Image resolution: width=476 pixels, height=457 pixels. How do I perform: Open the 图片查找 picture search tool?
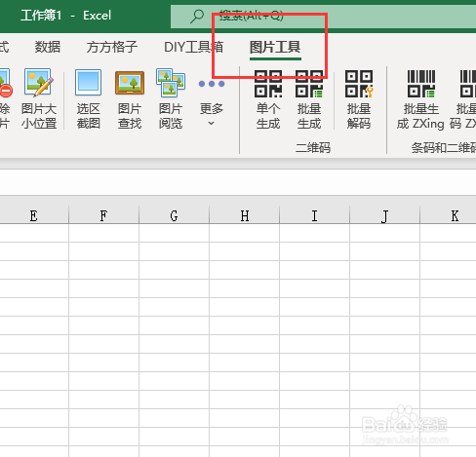click(x=130, y=98)
